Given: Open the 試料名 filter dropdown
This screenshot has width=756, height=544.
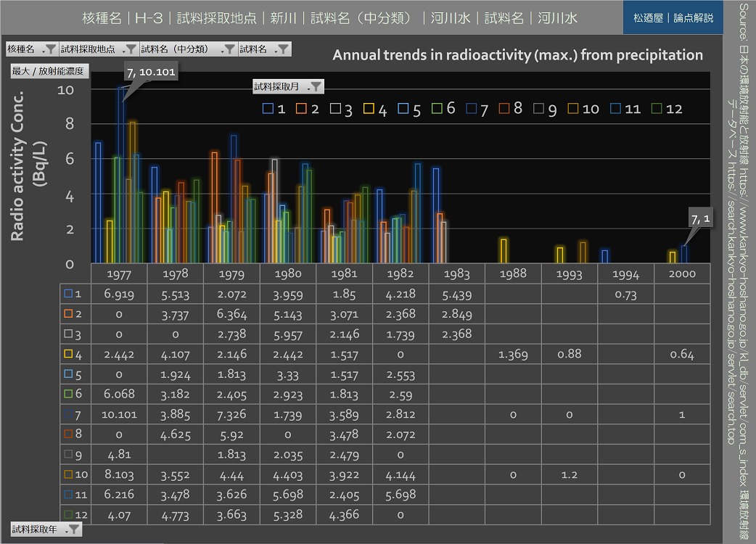Looking at the screenshot, I should click(265, 49).
